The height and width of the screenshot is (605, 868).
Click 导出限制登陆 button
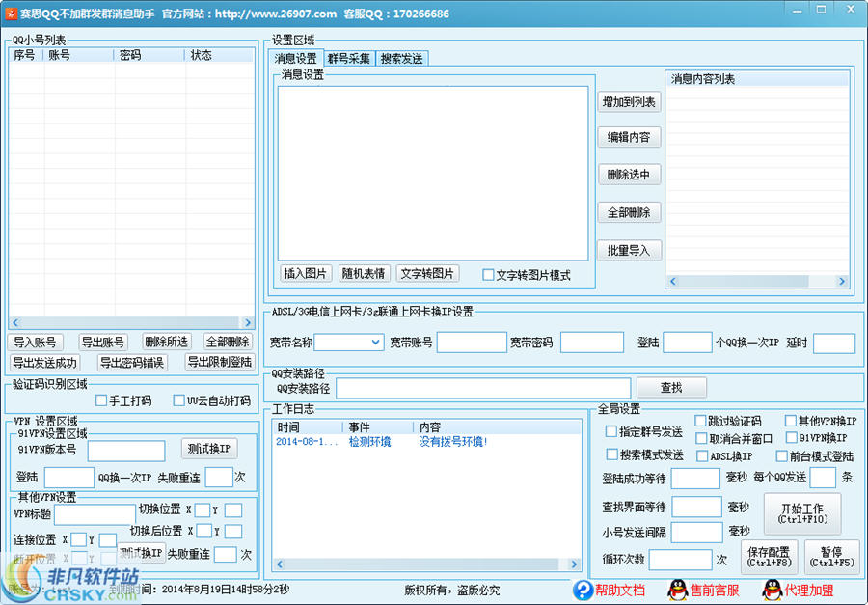point(220,363)
